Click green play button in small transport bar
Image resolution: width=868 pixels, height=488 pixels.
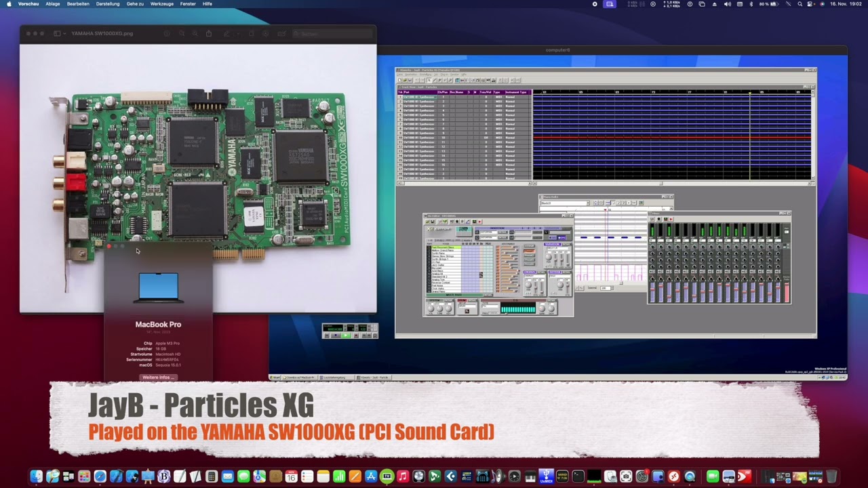[x=346, y=335]
